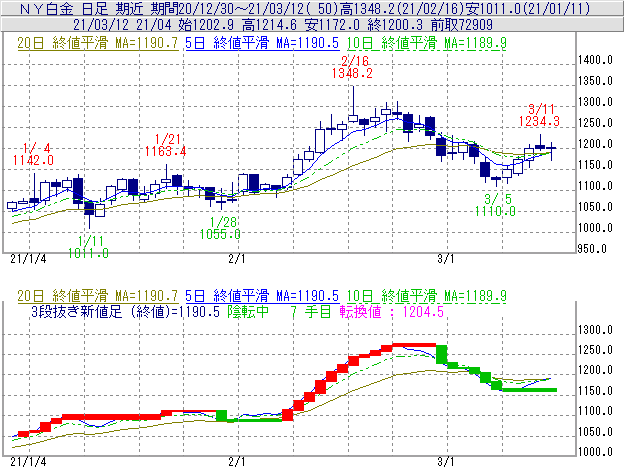Click the 1/28 1055.0 low annotation

pyautogui.click(x=220, y=228)
